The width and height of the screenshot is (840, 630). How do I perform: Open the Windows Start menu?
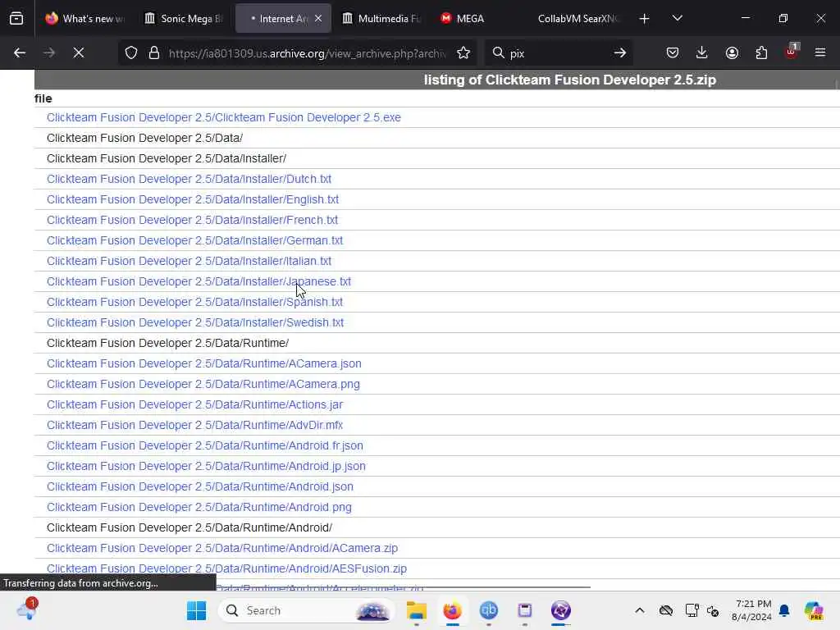coord(196,610)
